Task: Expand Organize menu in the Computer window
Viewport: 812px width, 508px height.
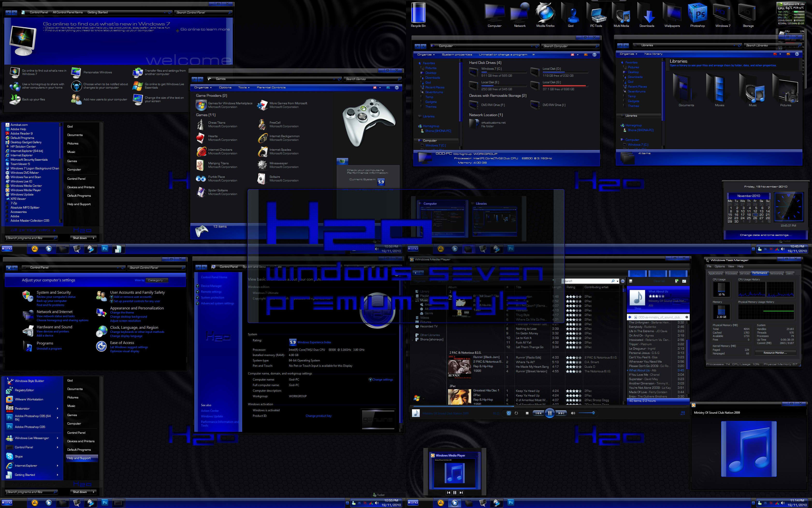Action: pos(426,54)
